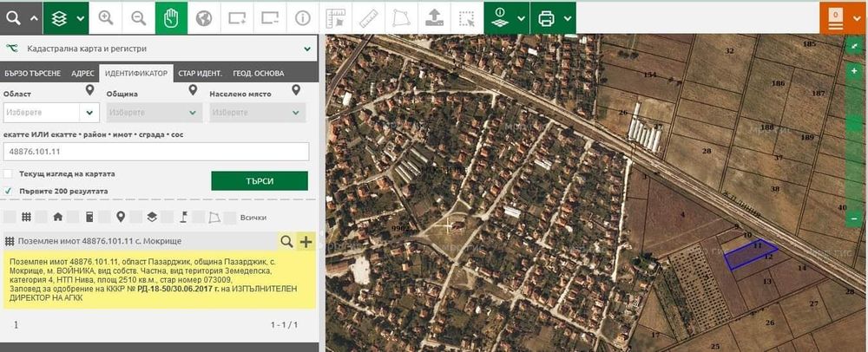The height and width of the screenshot is (352, 868).
Task: Show full map extent globe
Action: (204, 18)
